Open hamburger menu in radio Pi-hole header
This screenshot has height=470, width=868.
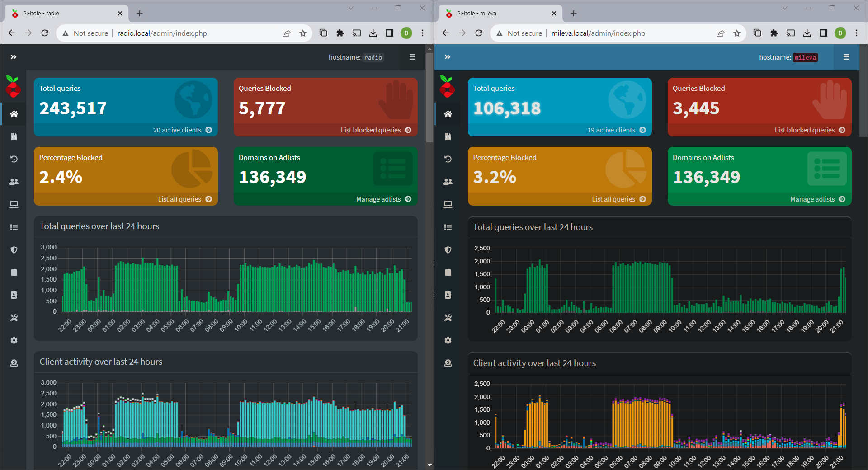(x=412, y=57)
